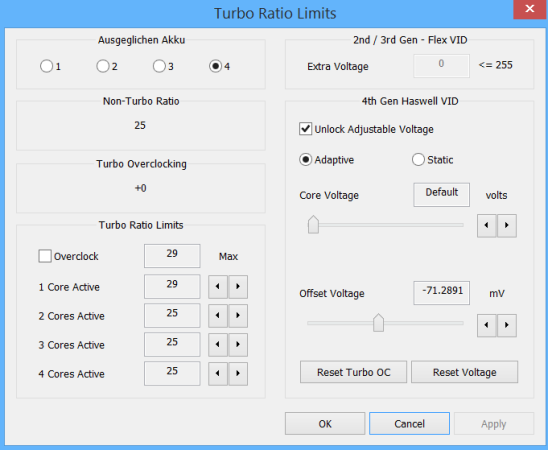
Task: Click the Reset Turbo OC button
Action: (353, 372)
